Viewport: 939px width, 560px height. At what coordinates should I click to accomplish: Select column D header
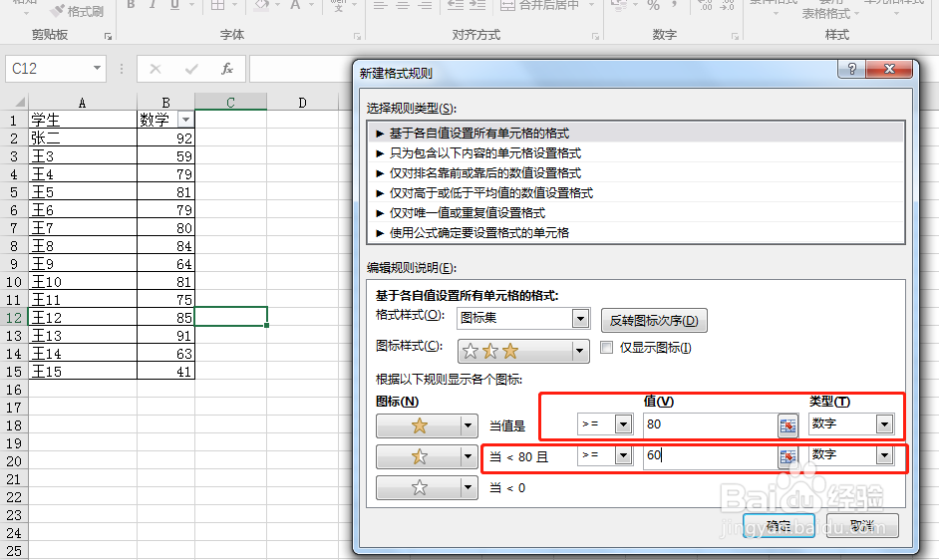point(302,103)
